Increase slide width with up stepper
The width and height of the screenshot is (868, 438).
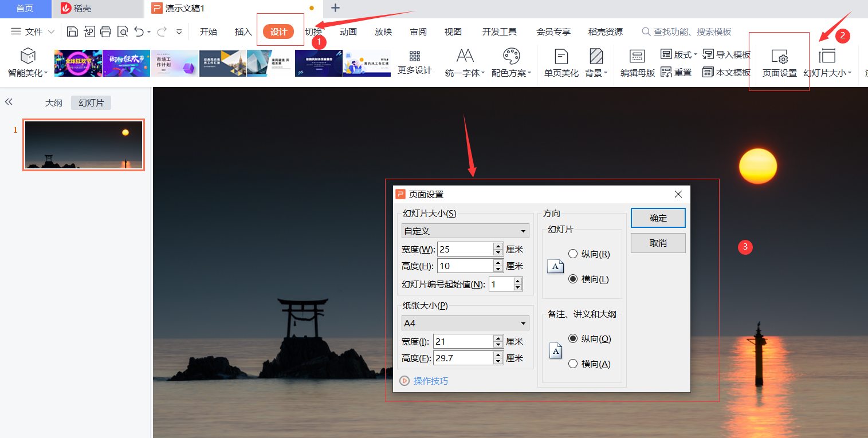coord(498,246)
